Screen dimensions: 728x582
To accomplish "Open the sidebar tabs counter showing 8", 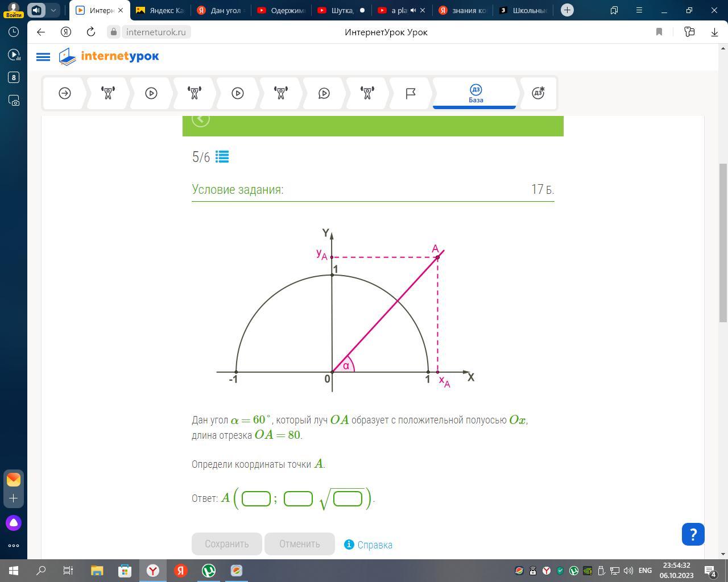I will [x=14, y=77].
